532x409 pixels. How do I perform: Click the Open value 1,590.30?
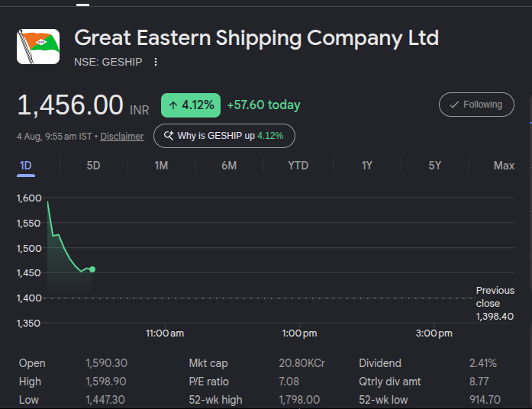click(x=107, y=363)
